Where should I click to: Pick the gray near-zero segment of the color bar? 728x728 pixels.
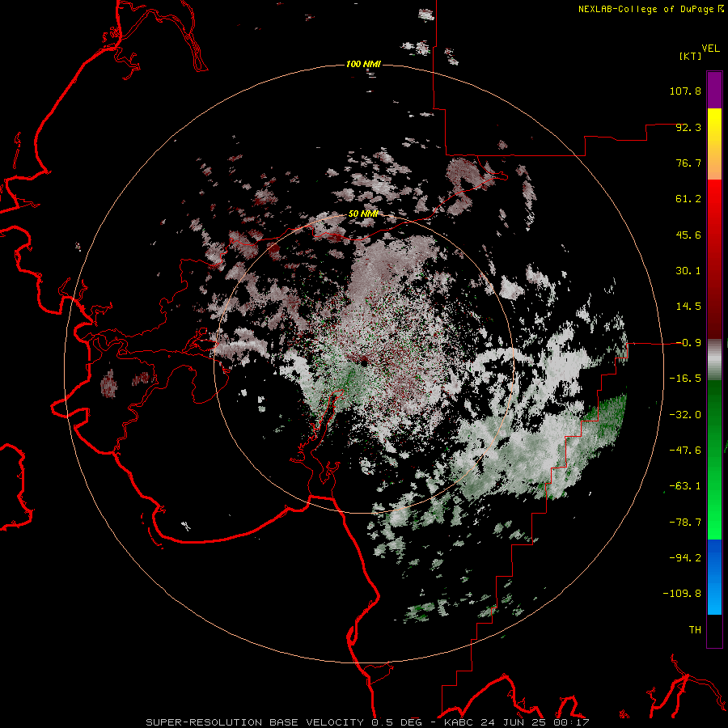pyautogui.click(x=714, y=360)
